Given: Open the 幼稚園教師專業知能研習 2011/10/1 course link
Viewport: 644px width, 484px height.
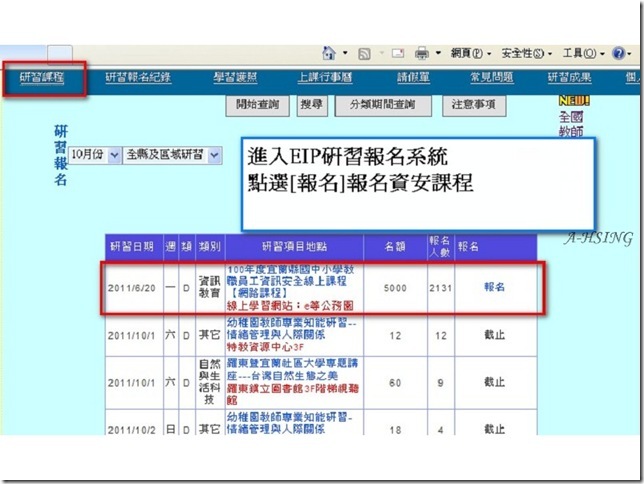Looking at the screenshot, I should 291,329.
